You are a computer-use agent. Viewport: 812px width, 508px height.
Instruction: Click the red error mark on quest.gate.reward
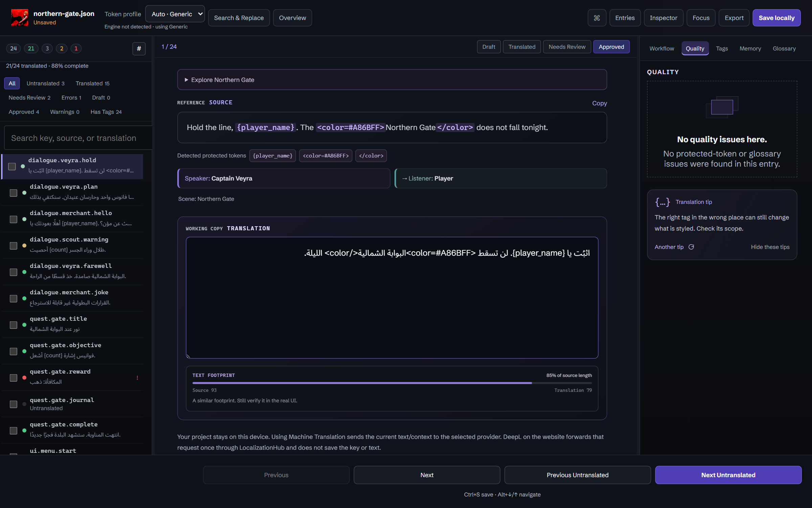coord(137,378)
